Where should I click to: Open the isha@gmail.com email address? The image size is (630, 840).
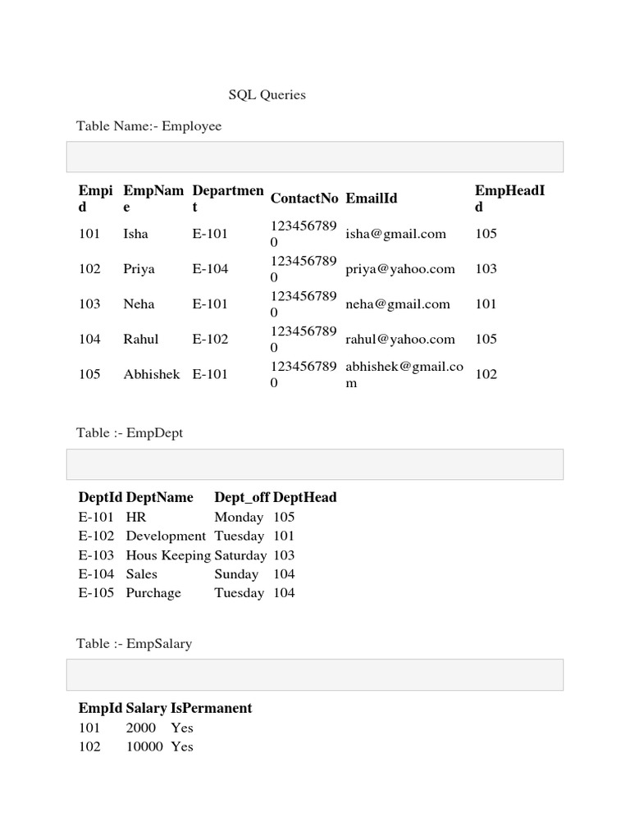pos(396,234)
